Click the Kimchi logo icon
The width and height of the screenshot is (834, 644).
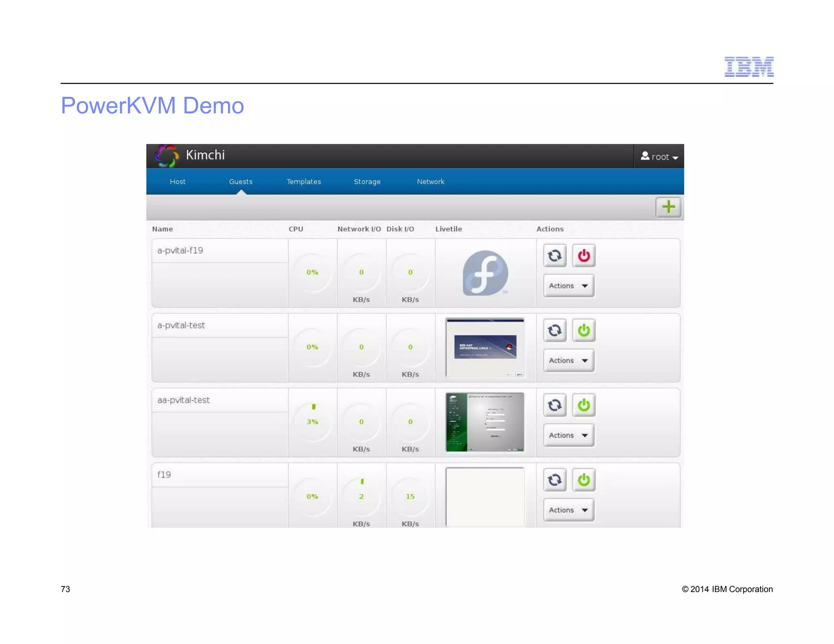click(167, 156)
